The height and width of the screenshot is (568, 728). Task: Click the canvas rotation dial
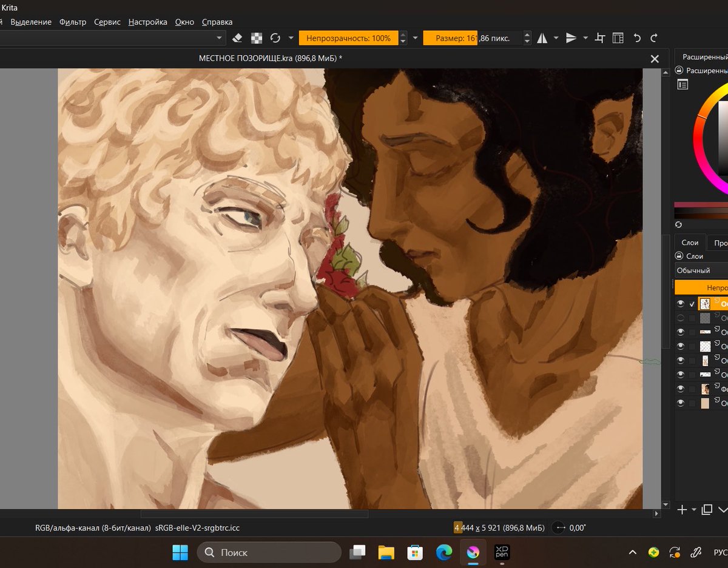(x=559, y=528)
